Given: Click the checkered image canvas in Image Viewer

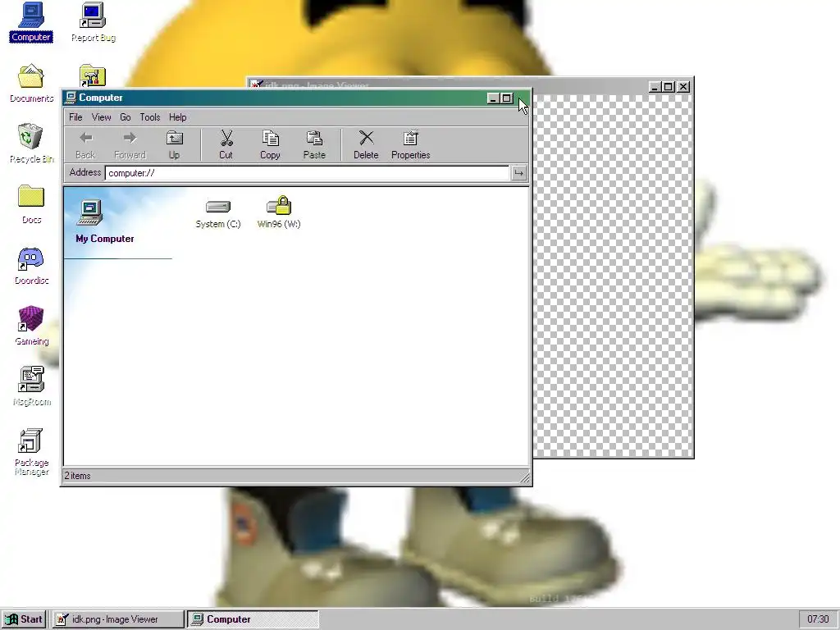Looking at the screenshot, I should pyautogui.click(x=612, y=276).
